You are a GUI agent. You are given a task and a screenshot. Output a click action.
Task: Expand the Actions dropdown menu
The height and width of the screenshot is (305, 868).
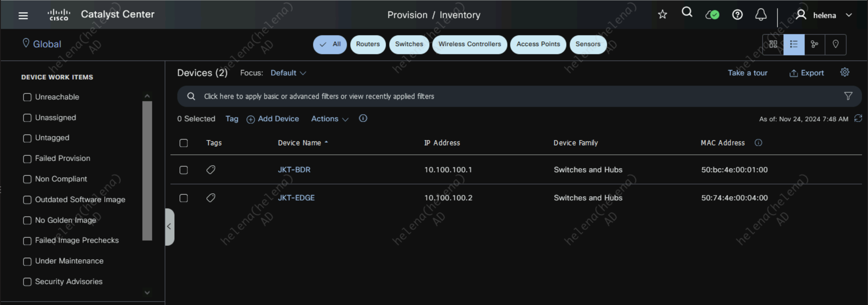point(329,119)
